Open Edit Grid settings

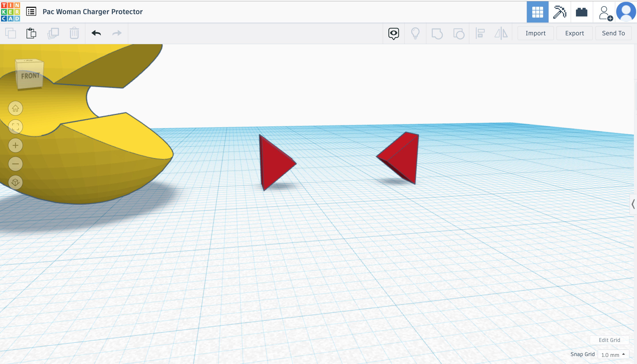coord(609,340)
